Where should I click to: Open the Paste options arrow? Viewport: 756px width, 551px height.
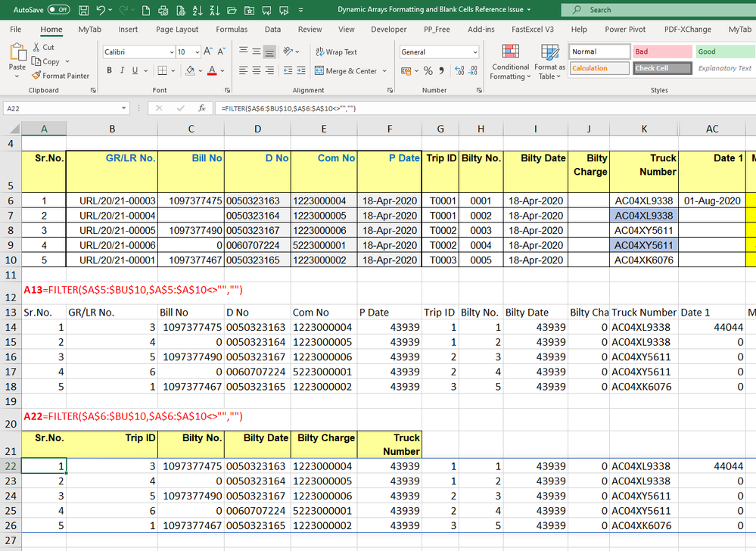pos(17,76)
